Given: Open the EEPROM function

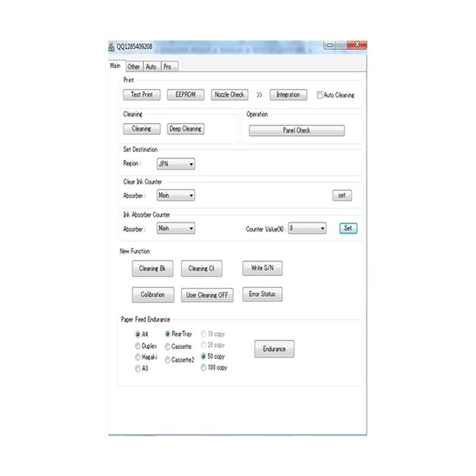Looking at the screenshot, I should [185, 94].
